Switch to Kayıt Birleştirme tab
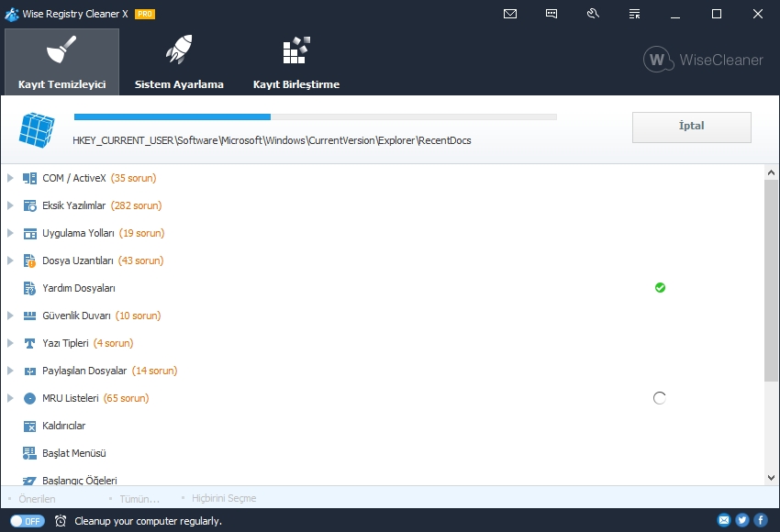The image size is (780, 532). (x=296, y=61)
